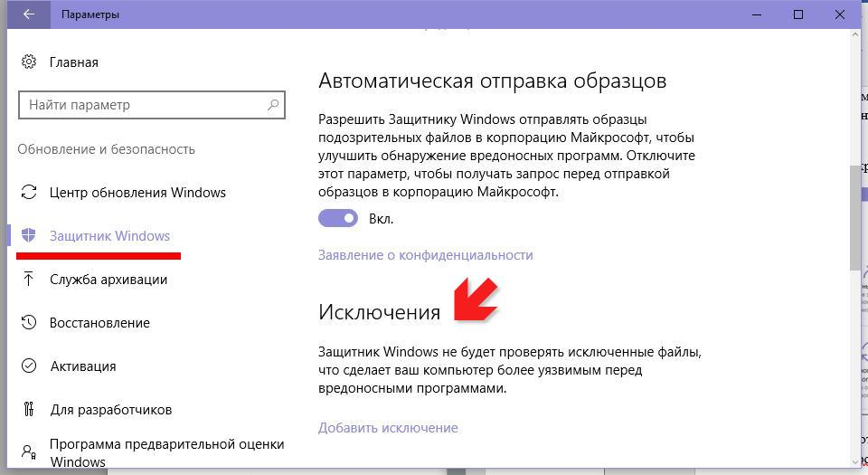Go to Главная settings page
The image size is (868, 475).
click(x=73, y=62)
